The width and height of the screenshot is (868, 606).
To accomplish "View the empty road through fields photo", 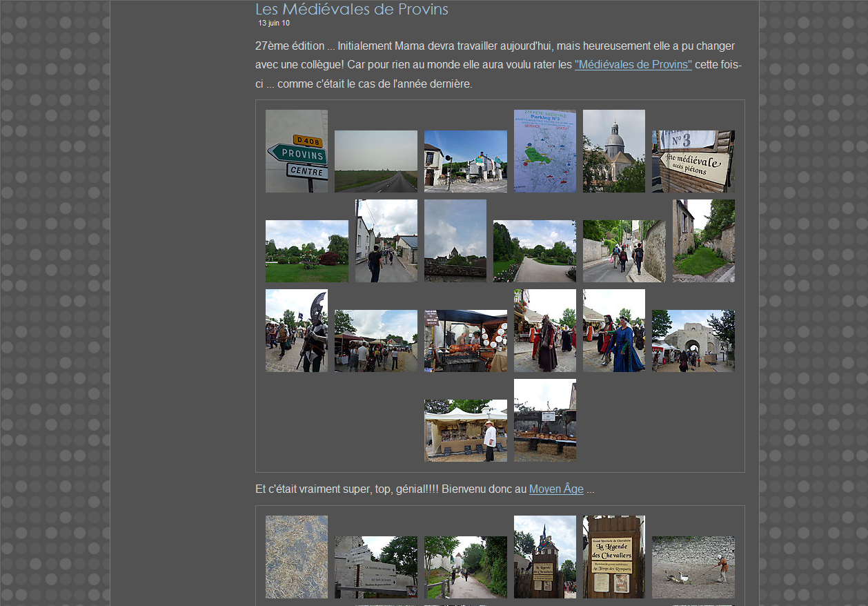I will 376,162.
